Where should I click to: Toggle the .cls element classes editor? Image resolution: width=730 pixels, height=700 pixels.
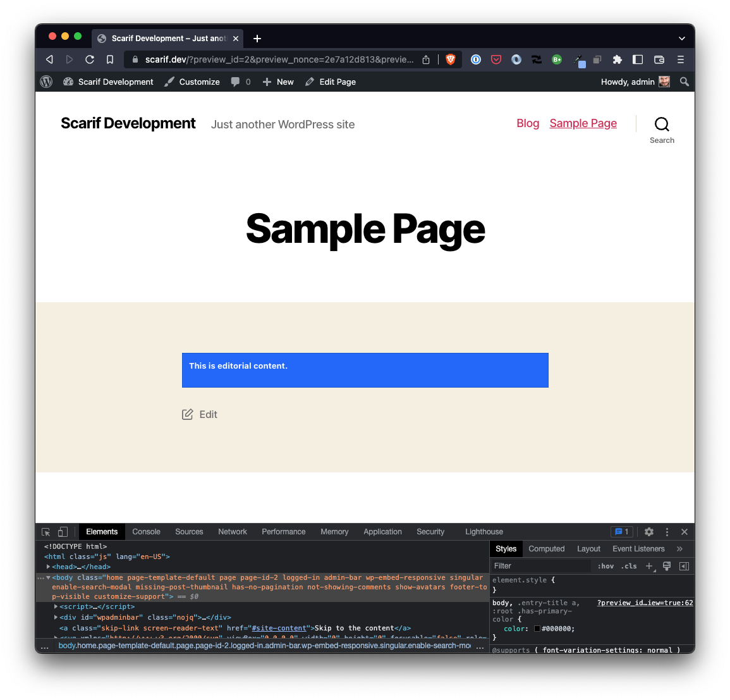tap(629, 566)
